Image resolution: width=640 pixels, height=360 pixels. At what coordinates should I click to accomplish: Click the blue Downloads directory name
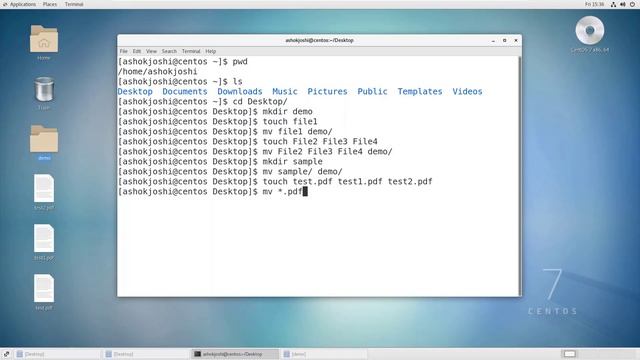click(240, 91)
